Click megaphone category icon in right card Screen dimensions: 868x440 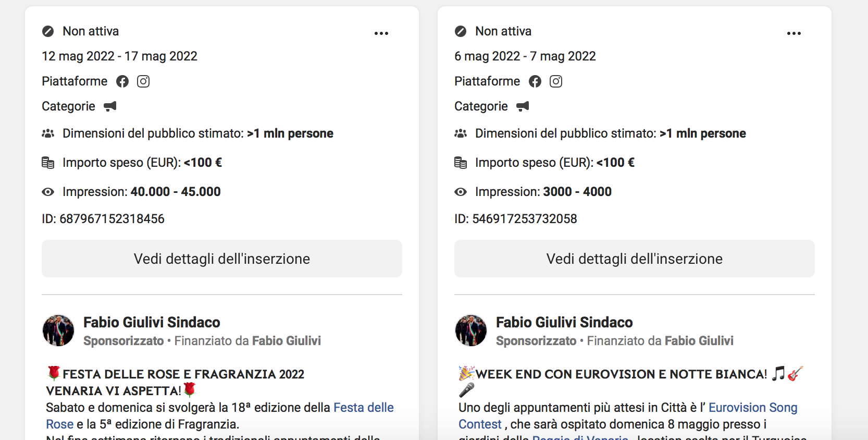(x=523, y=106)
